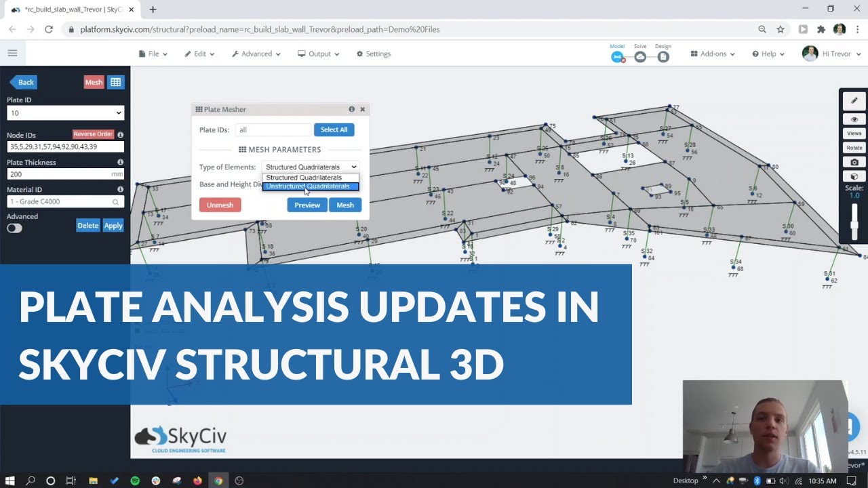Click Delete plate button
The height and width of the screenshot is (488, 868).
pyautogui.click(x=87, y=226)
